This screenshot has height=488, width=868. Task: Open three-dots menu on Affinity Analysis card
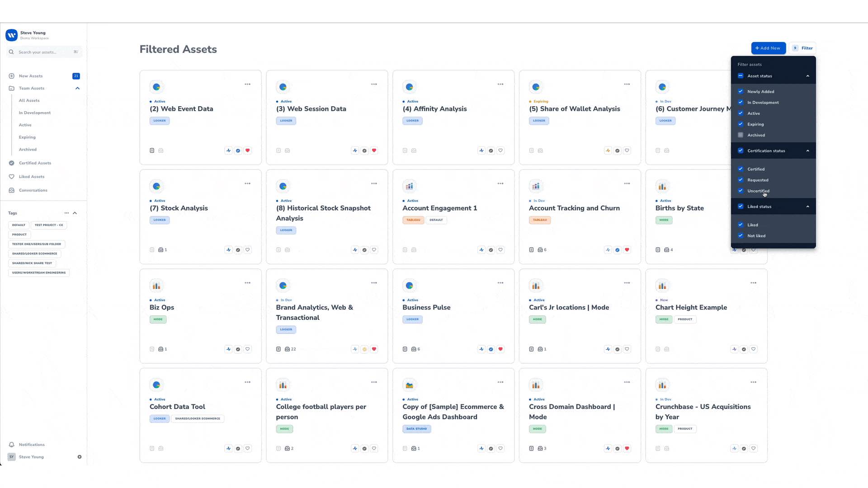pyautogui.click(x=500, y=84)
